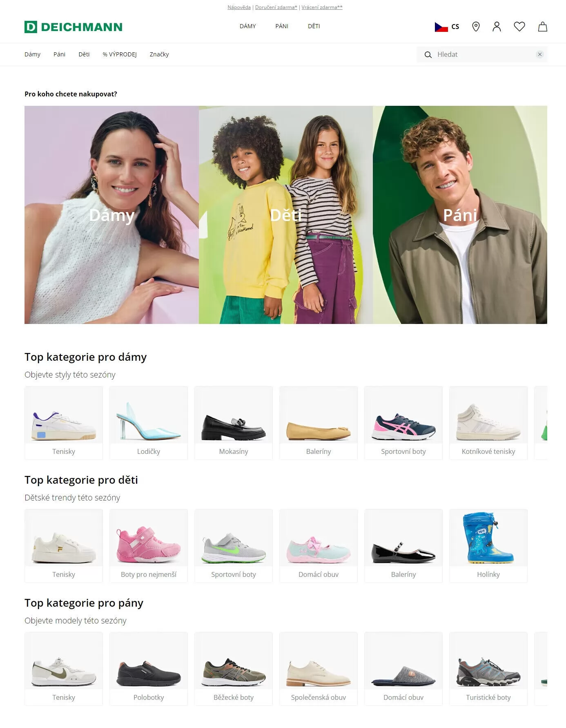Open the store locator pin icon

tap(476, 27)
